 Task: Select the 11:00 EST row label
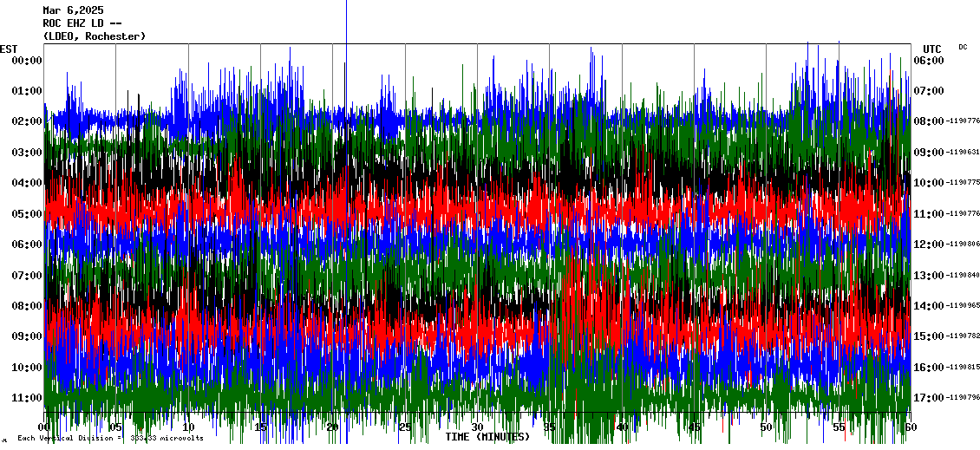click(27, 398)
